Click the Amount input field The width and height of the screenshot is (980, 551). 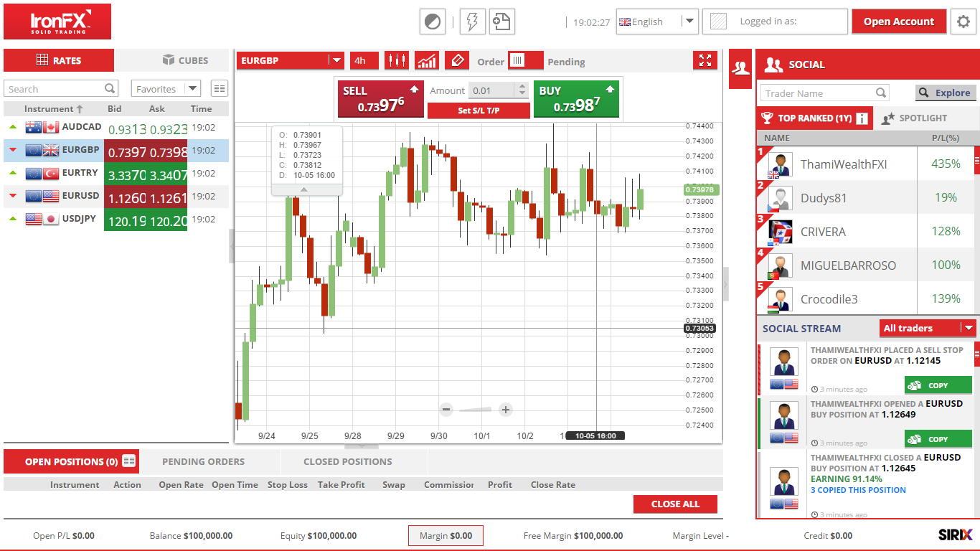(x=492, y=90)
